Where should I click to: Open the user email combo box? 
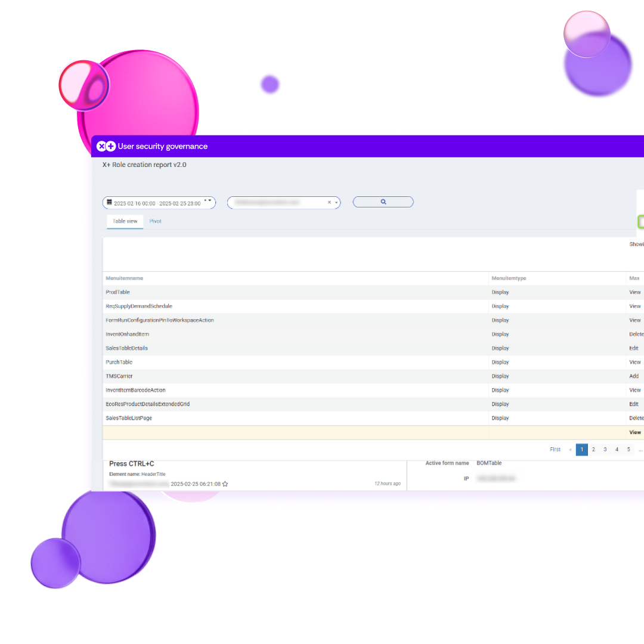click(x=280, y=202)
